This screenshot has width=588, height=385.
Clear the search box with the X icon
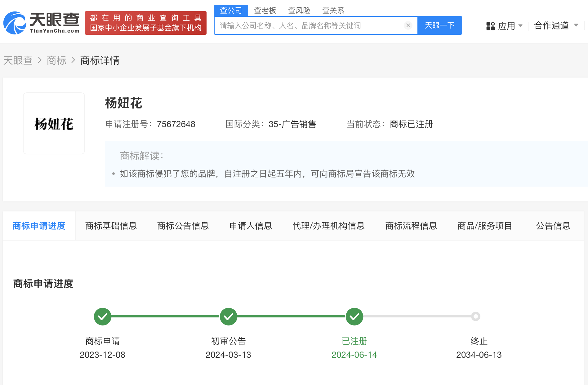[408, 25]
